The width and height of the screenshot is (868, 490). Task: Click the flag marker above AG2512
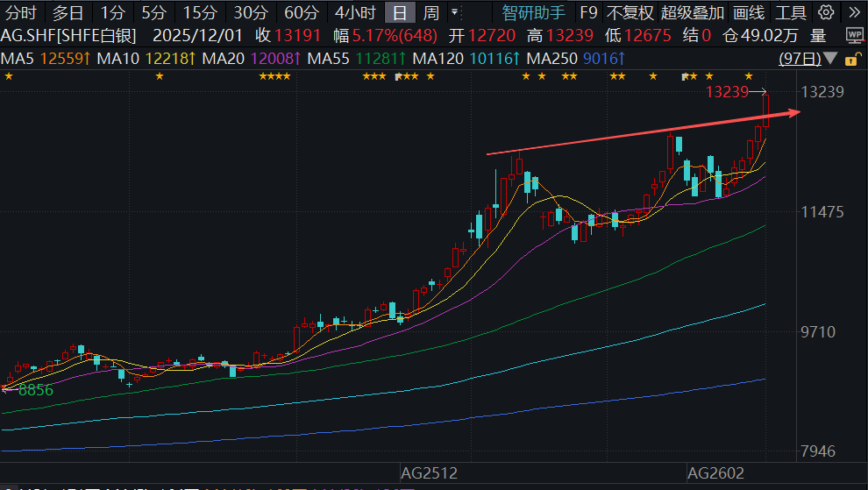pyautogui.click(x=398, y=77)
